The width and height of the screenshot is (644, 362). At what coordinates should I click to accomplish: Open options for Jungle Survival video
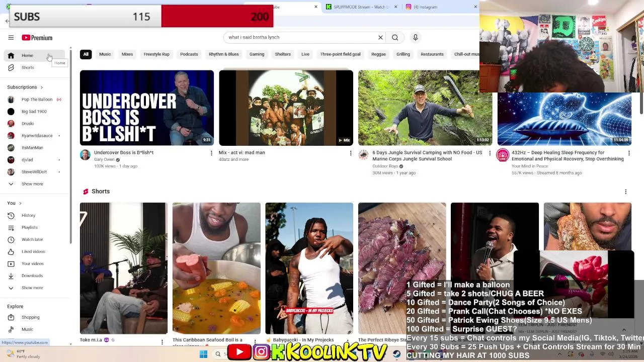pyautogui.click(x=490, y=153)
